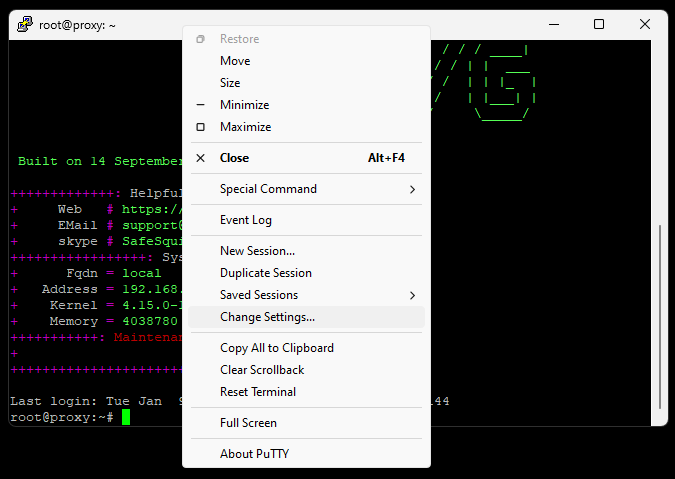The height and width of the screenshot is (479, 675).
Task: Minimize the PuTTY window from title bar
Action: tap(554, 25)
